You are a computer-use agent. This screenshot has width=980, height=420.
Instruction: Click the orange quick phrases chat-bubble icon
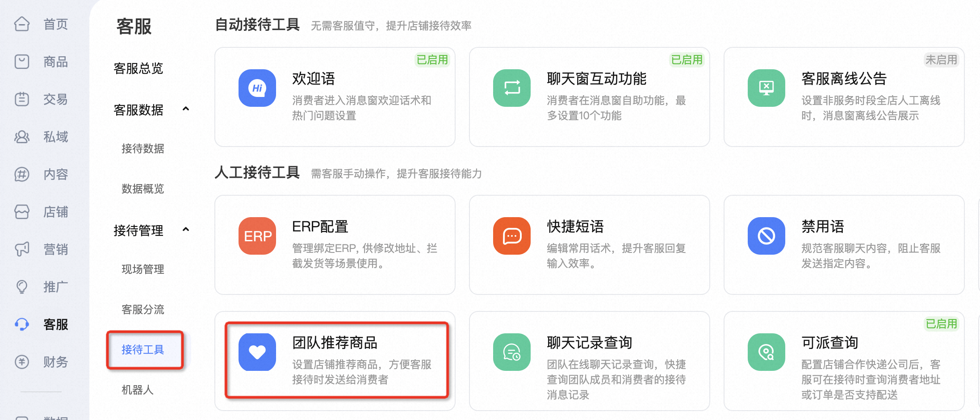pyautogui.click(x=511, y=236)
